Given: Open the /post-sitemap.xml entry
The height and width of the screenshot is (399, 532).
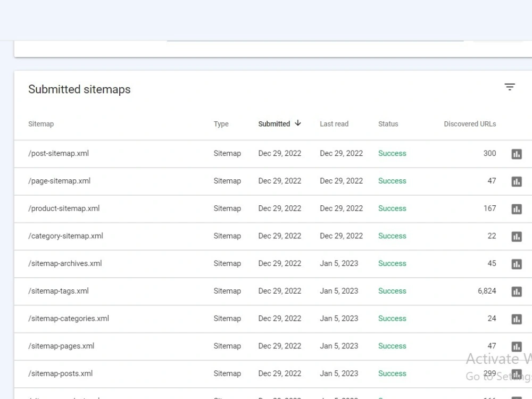Looking at the screenshot, I should 59,153.
